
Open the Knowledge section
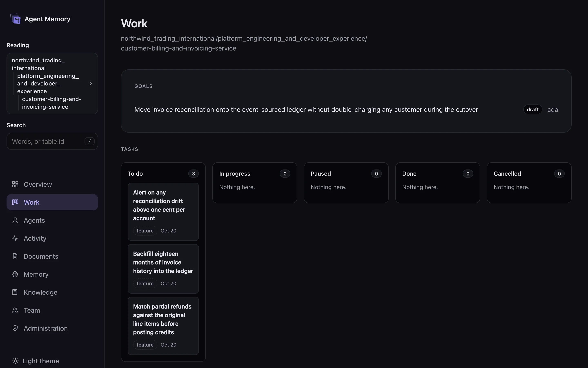(x=52, y=292)
